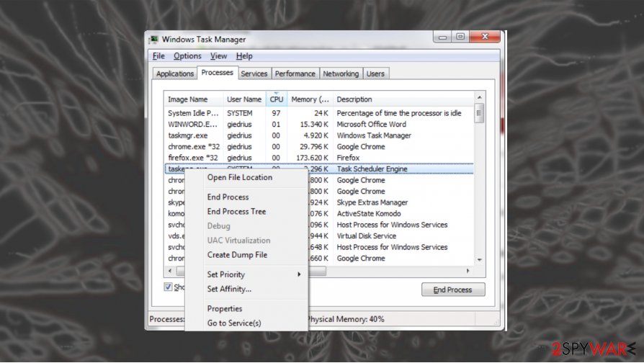644x363 pixels.
Task: Click the Firefox description cell
Action: tap(348, 158)
